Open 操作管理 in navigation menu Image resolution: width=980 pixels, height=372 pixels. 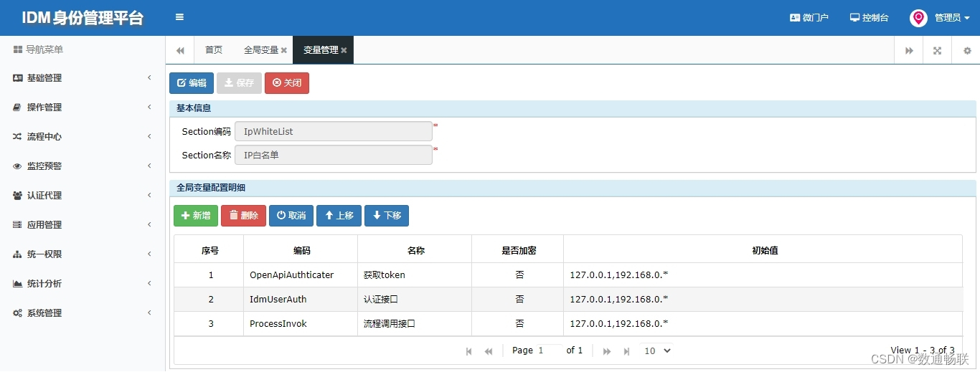(44, 107)
